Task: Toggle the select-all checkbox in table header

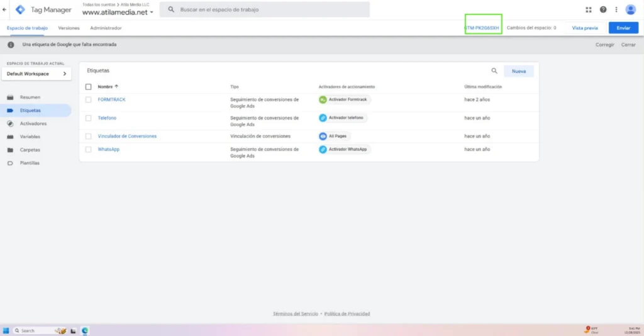Action: click(x=88, y=87)
